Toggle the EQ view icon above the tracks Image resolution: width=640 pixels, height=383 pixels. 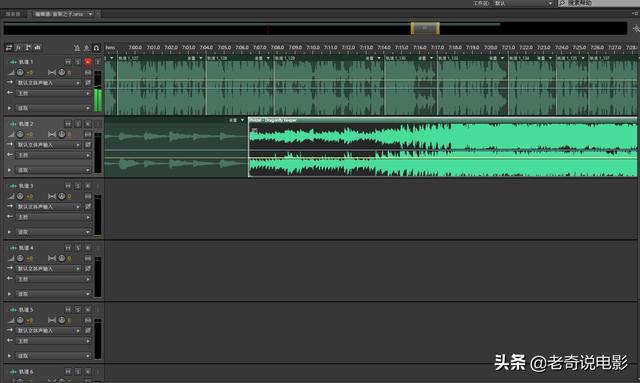38,48
